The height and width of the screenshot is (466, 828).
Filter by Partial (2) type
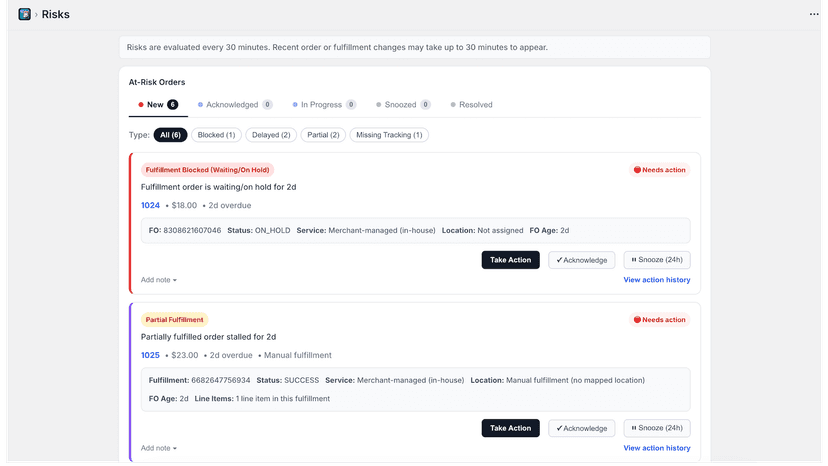(323, 135)
